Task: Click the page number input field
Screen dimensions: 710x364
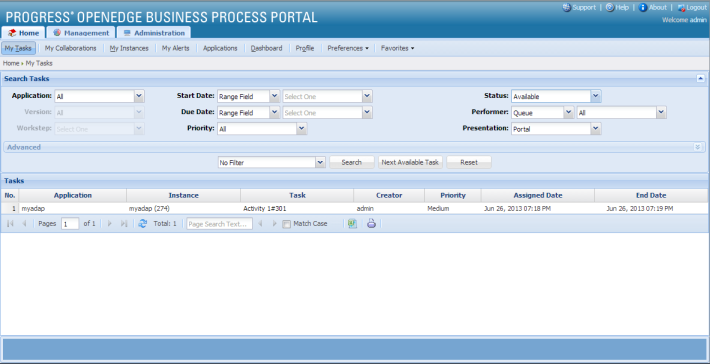Action: [x=70, y=224]
